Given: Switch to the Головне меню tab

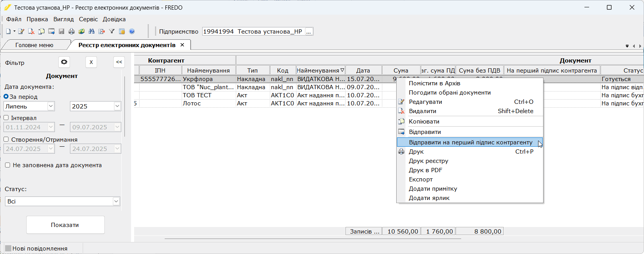Looking at the screenshot, I should pyautogui.click(x=34, y=45).
